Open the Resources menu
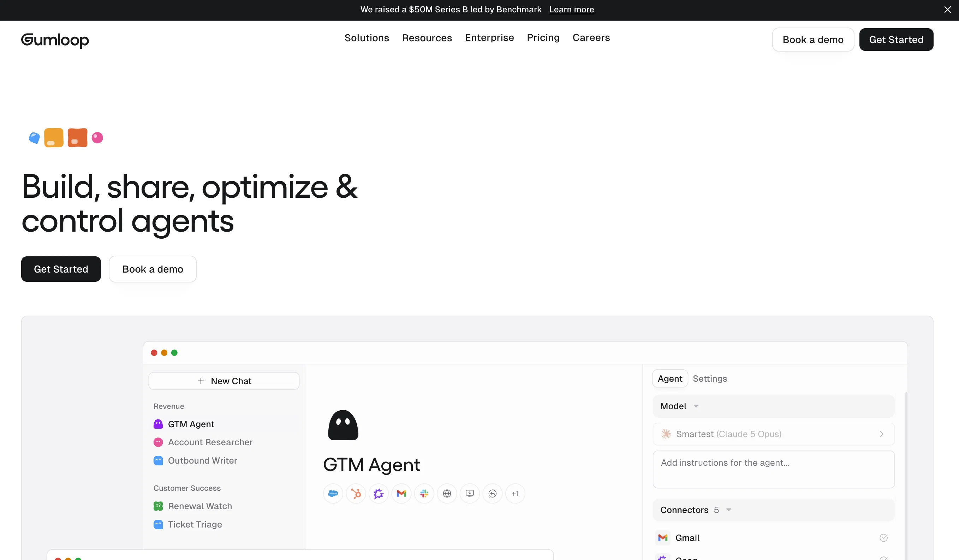Screen dimensions: 959x560 pyautogui.click(x=427, y=38)
